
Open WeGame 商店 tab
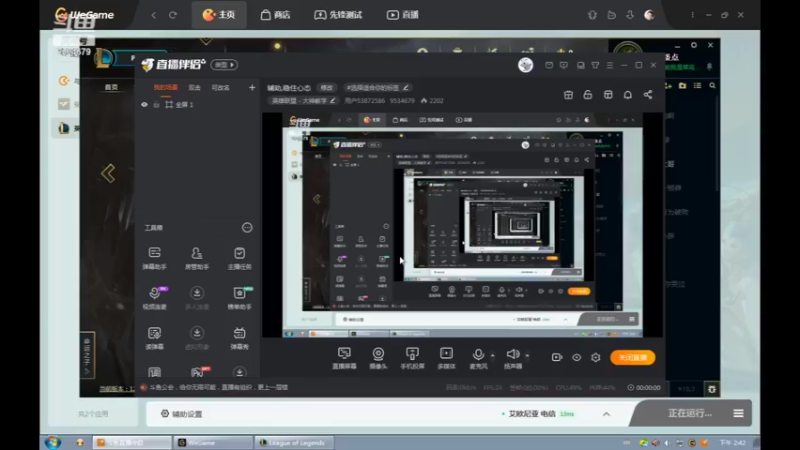(x=276, y=15)
